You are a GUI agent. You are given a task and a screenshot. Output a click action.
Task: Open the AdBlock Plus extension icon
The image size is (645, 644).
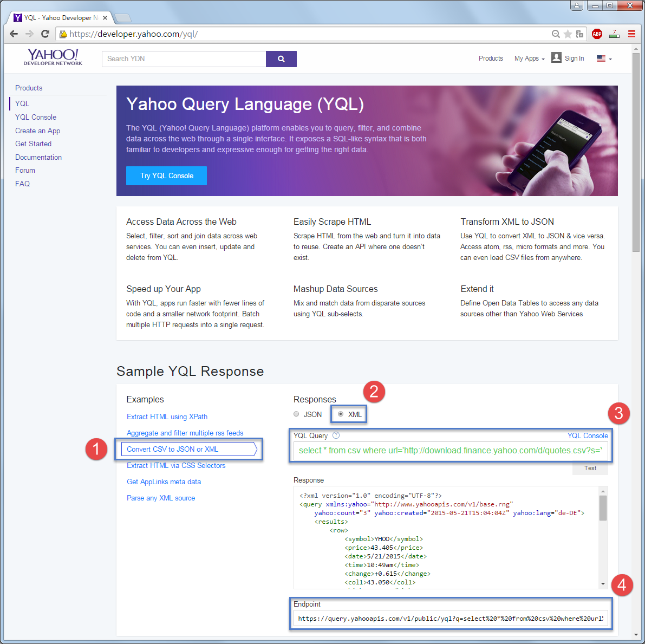pos(597,34)
